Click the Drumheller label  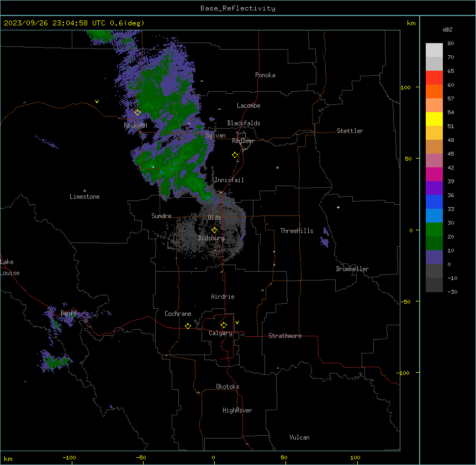pos(352,269)
